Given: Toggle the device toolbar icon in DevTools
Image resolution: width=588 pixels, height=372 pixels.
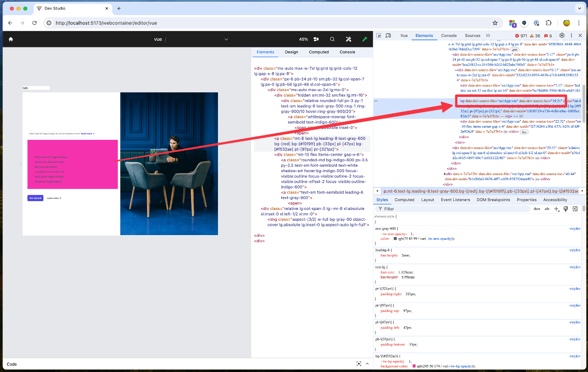Looking at the screenshot, I should click(x=388, y=36).
